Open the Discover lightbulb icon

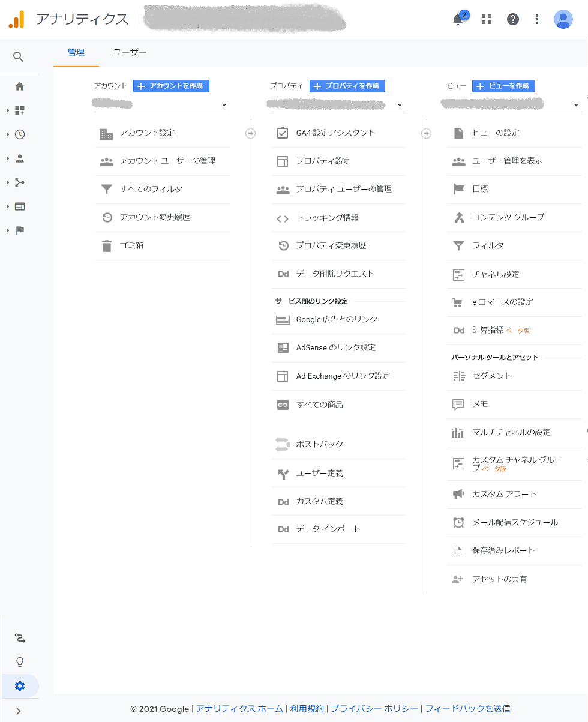(20, 662)
